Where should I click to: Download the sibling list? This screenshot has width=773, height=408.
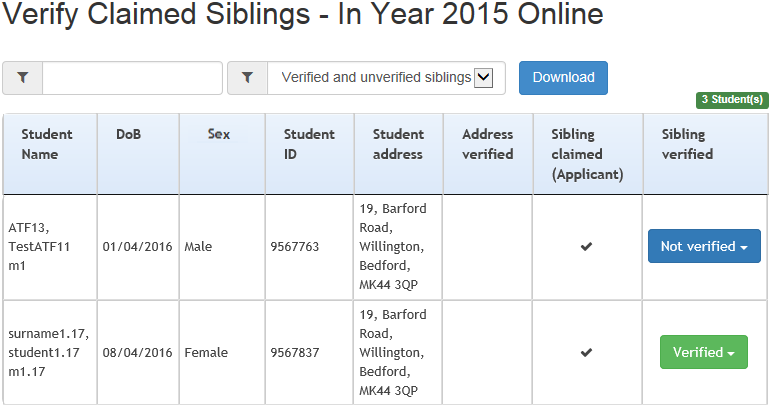[563, 78]
